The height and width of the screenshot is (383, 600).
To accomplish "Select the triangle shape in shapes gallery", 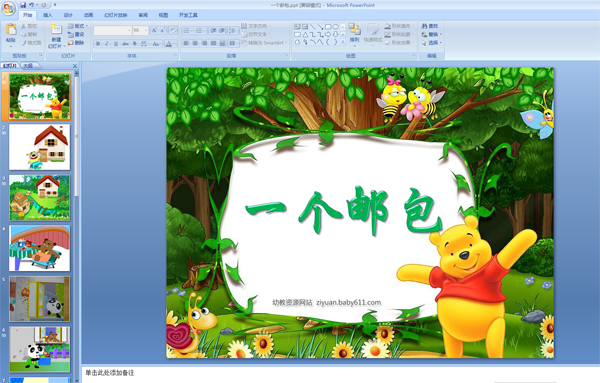I will pos(305,34).
